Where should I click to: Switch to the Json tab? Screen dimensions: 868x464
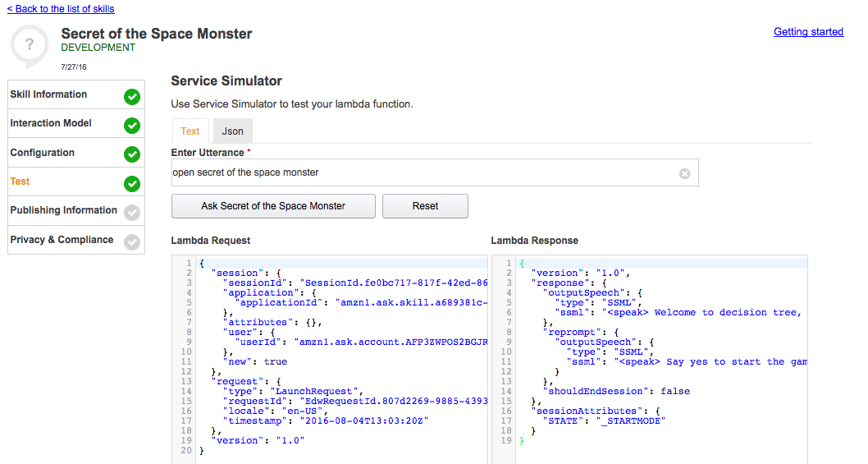[x=232, y=131]
